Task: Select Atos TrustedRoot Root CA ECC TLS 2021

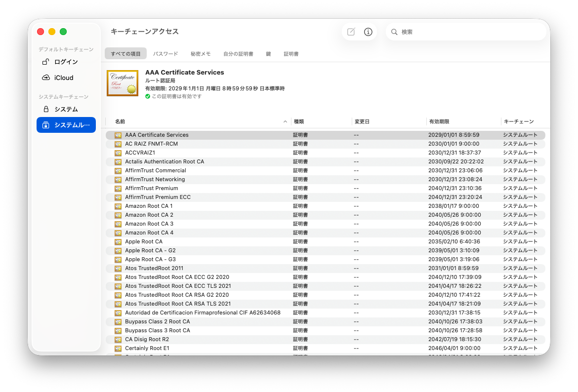Action: (x=178, y=286)
